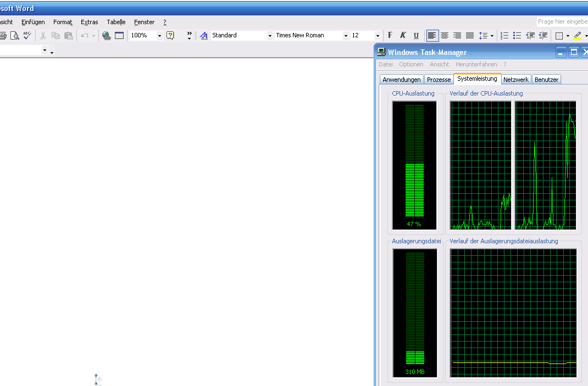Run the ABC spelling check in Word
Image resolution: width=588 pixels, height=386 pixels.
tap(27, 36)
